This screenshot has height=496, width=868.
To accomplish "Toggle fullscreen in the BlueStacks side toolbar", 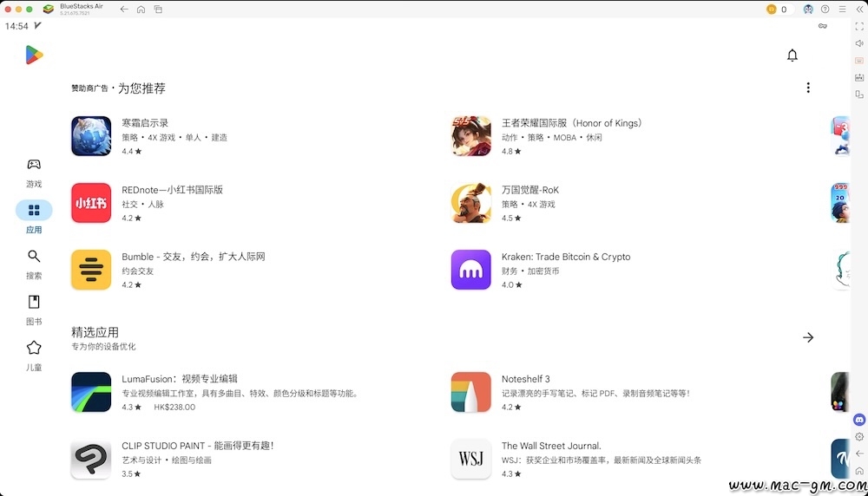I will point(859,27).
